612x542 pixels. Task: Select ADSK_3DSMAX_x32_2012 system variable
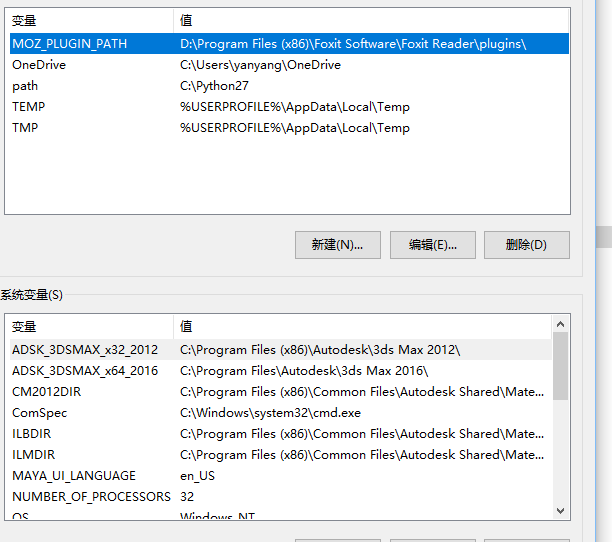tap(85, 350)
